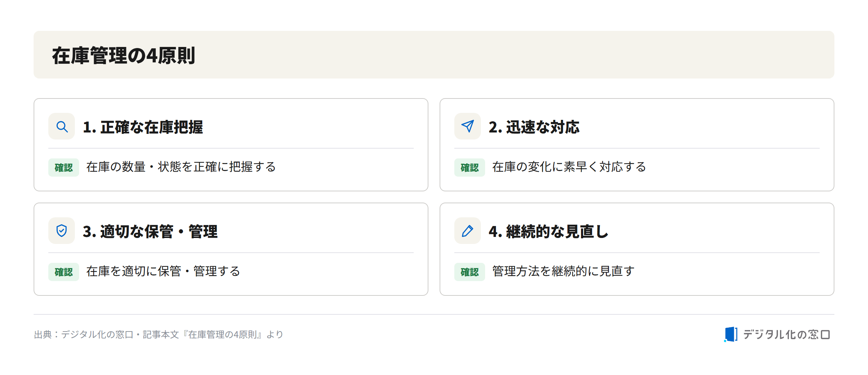Click the green 確認 badge in card 4
Image resolution: width=868 pixels, height=375 pixels.
(x=470, y=272)
